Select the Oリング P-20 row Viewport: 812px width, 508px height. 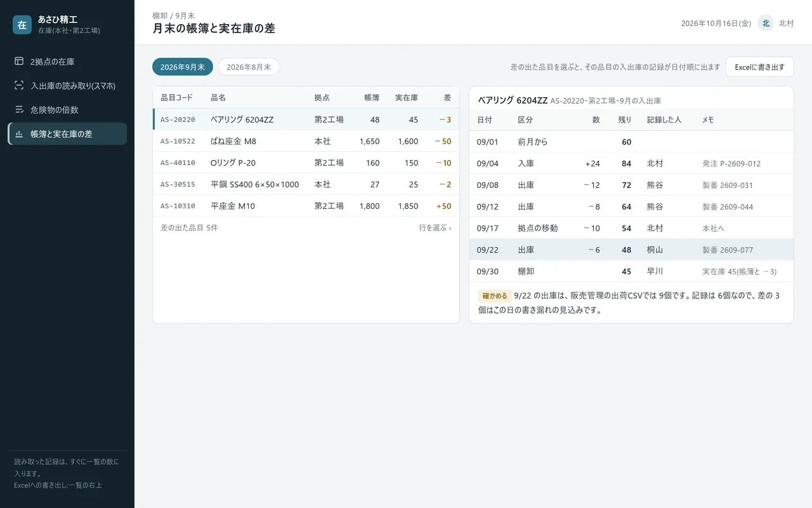pos(306,163)
